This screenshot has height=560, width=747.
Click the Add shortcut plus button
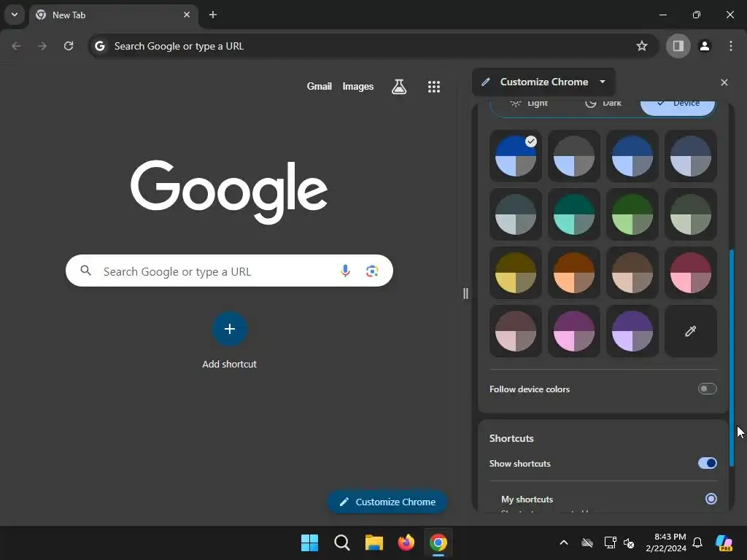[230, 329]
